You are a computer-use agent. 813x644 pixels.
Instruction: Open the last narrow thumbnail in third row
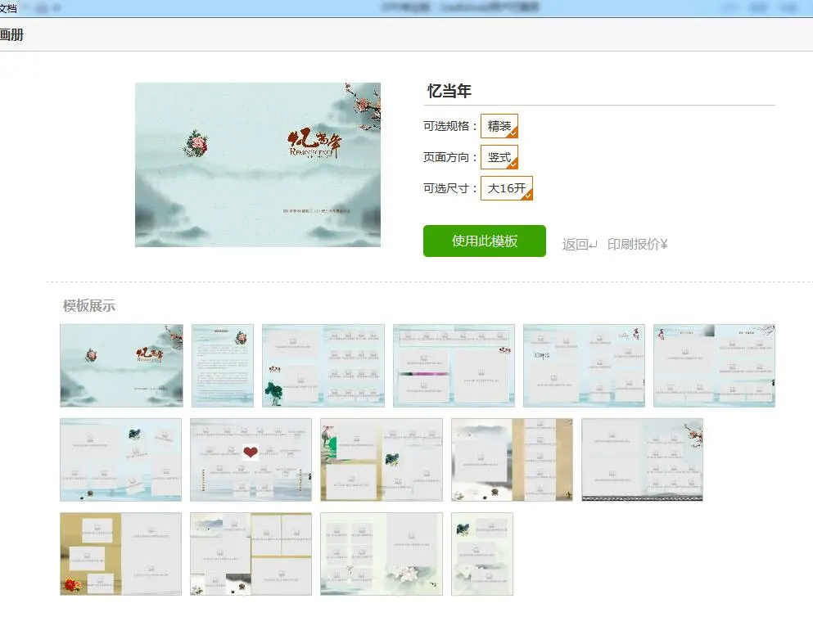tap(482, 554)
